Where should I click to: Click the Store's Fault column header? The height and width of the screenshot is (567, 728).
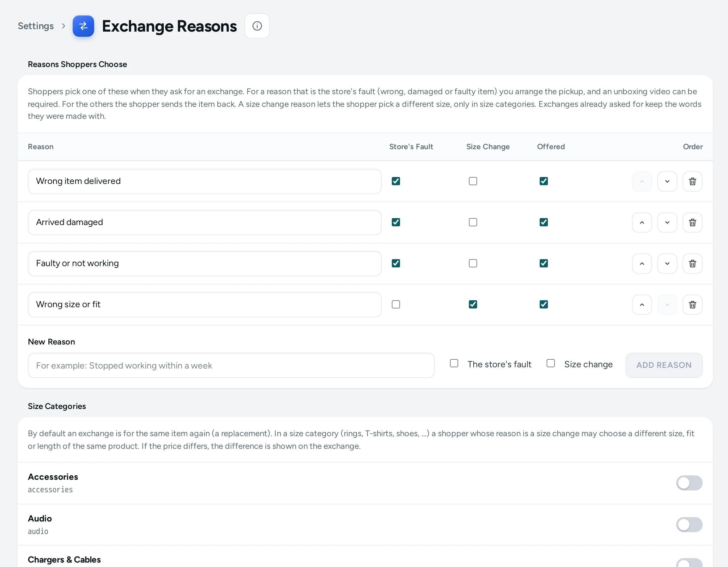point(411,147)
